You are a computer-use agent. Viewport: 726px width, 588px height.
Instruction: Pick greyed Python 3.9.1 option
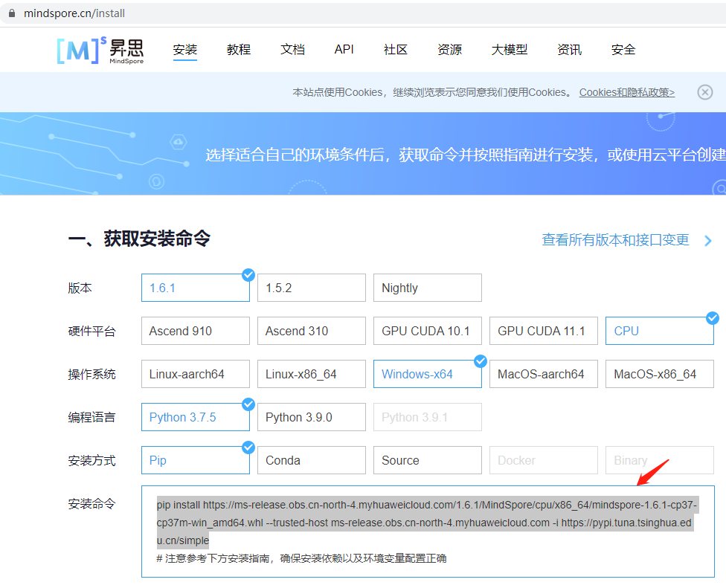coord(428,417)
